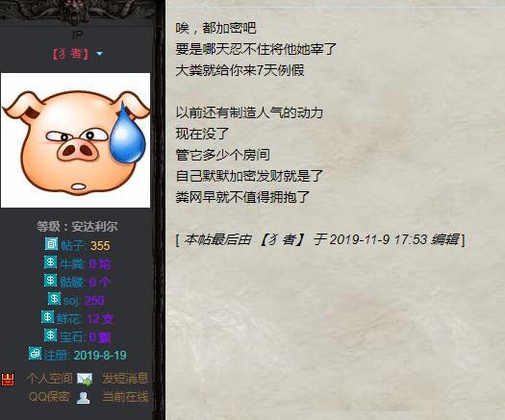The width and height of the screenshot is (505, 420).
Task: Click the 帖子 post count label
Action: click(x=73, y=246)
